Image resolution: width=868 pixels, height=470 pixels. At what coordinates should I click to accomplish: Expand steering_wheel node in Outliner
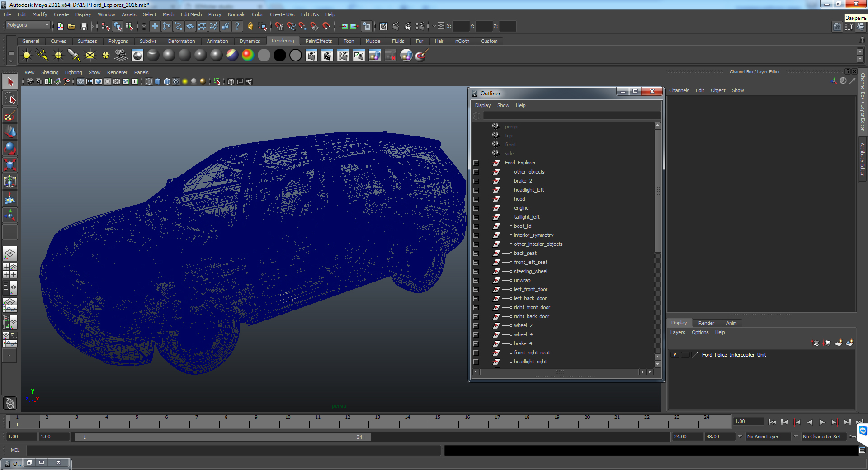(476, 271)
